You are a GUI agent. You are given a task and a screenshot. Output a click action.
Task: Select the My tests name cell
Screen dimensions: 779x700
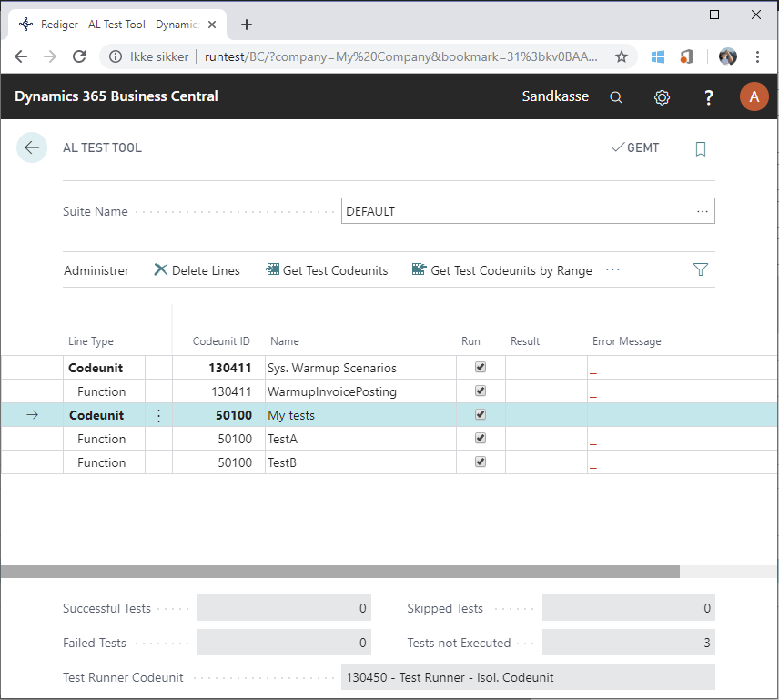click(360, 415)
